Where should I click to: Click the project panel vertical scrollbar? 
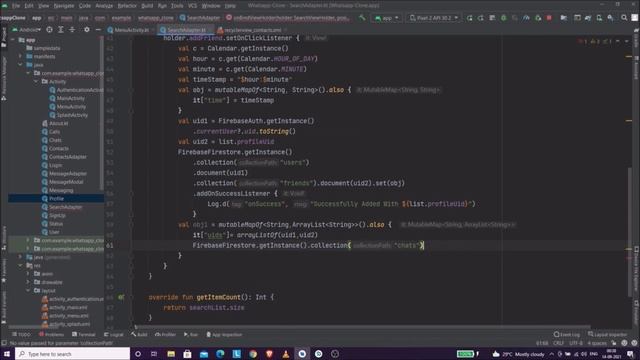tap(101, 113)
